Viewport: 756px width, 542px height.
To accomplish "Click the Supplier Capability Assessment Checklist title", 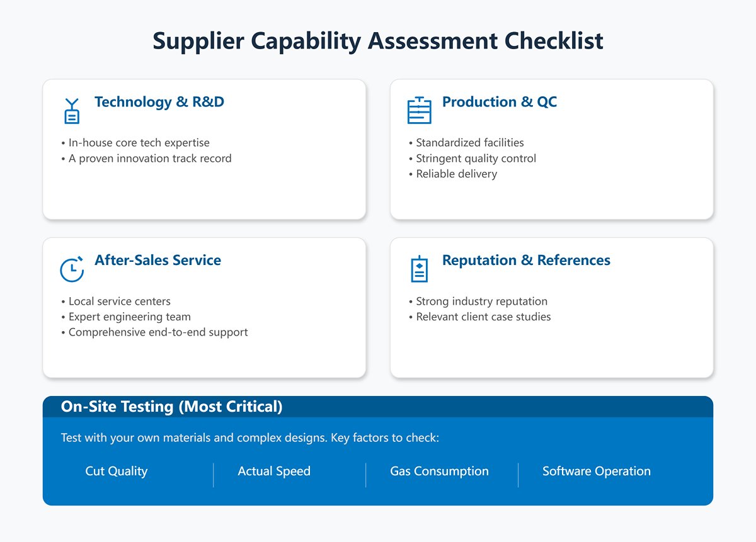I will tap(378, 41).
